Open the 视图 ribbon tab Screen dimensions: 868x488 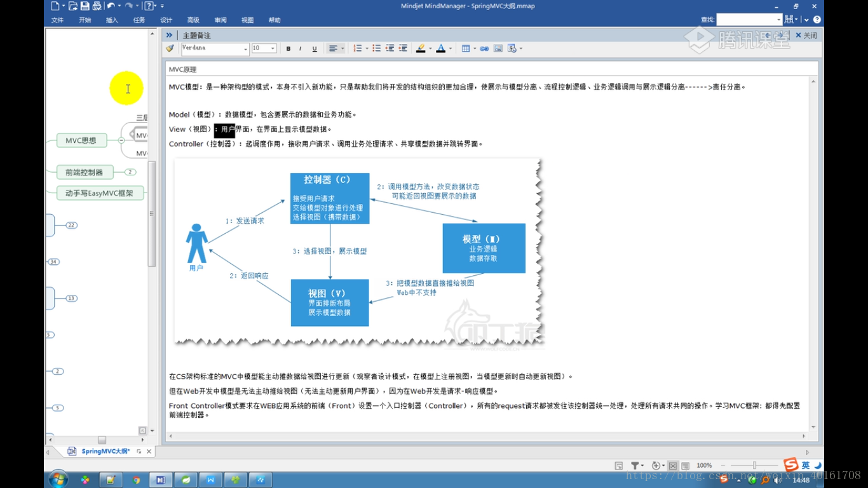pyautogui.click(x=248, y=20)
